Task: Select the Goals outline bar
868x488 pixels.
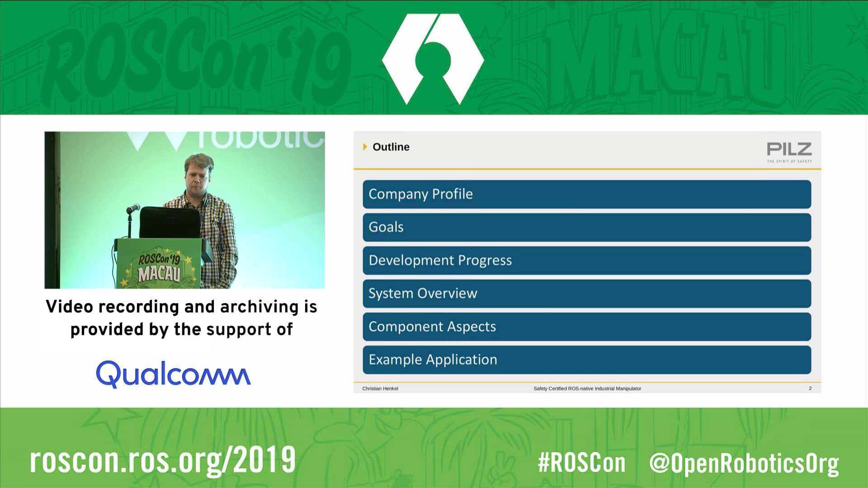Action: coord(587,227)
